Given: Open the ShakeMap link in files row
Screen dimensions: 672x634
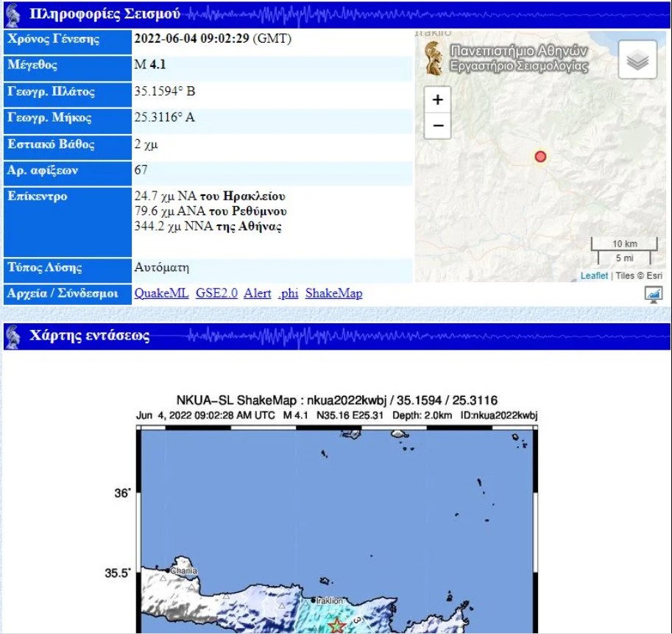Looking at the screenshot, I should [333, 293].
